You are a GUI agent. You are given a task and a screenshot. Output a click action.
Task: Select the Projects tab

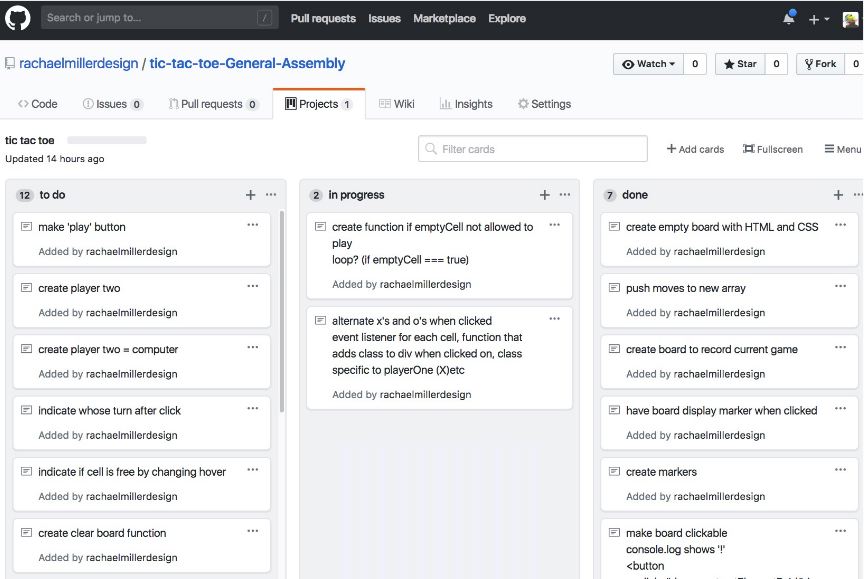318,104
